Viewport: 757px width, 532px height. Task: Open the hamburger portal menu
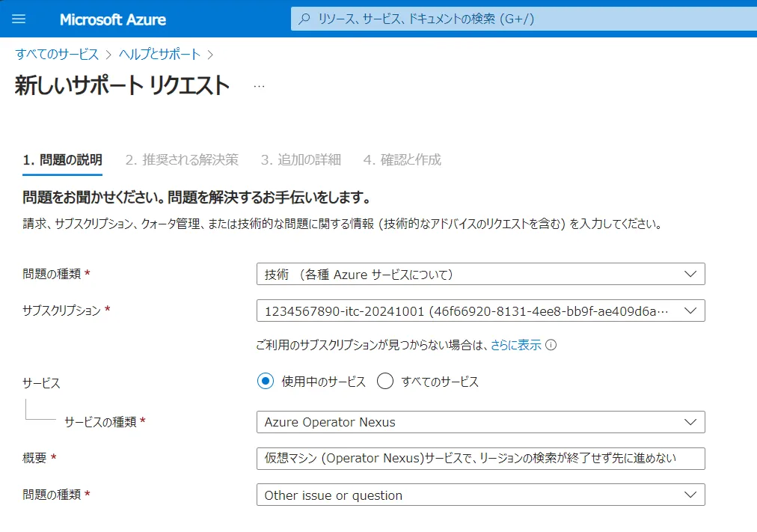(19, 19)
